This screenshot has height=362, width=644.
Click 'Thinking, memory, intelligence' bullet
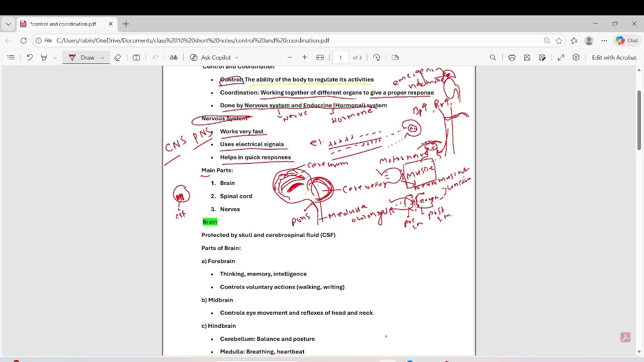(263, 274)
